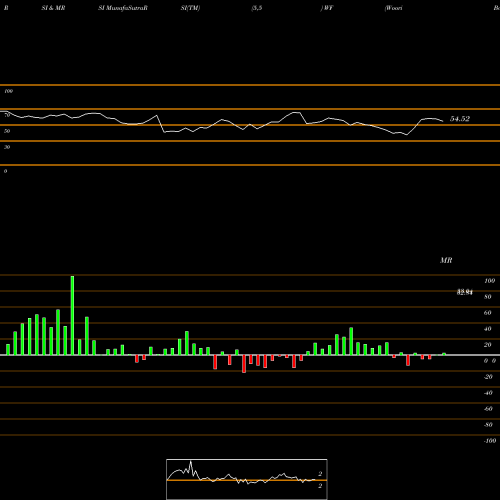Click the "SI & MR" header text

click(53, 8)
